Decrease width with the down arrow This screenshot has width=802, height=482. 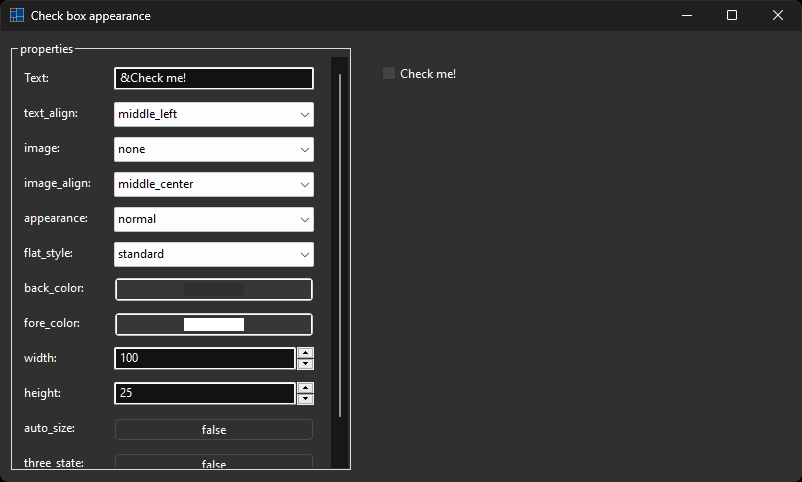[306, 364]
